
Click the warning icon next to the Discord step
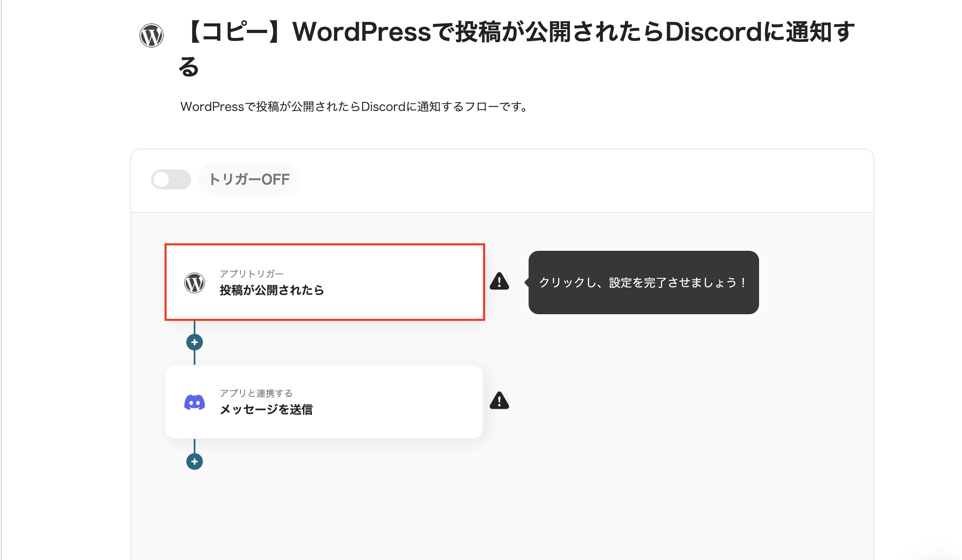tap(499, 401)
